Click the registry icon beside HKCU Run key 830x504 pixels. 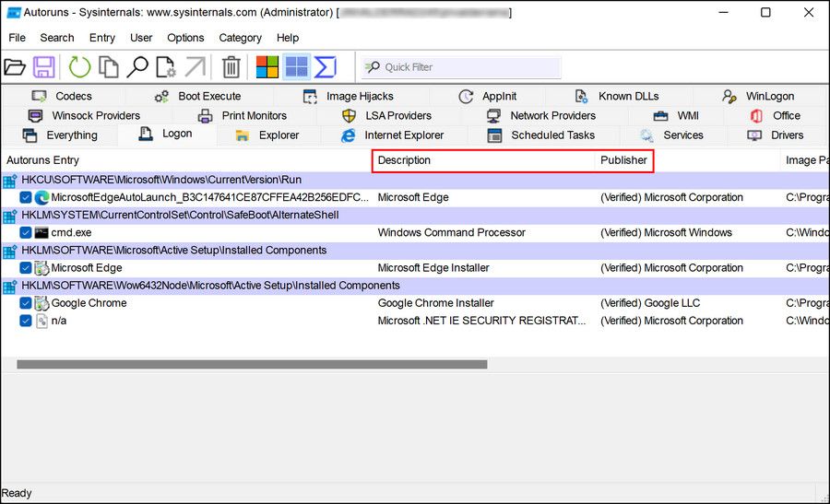pyautogui.click(x=9, y=181)
